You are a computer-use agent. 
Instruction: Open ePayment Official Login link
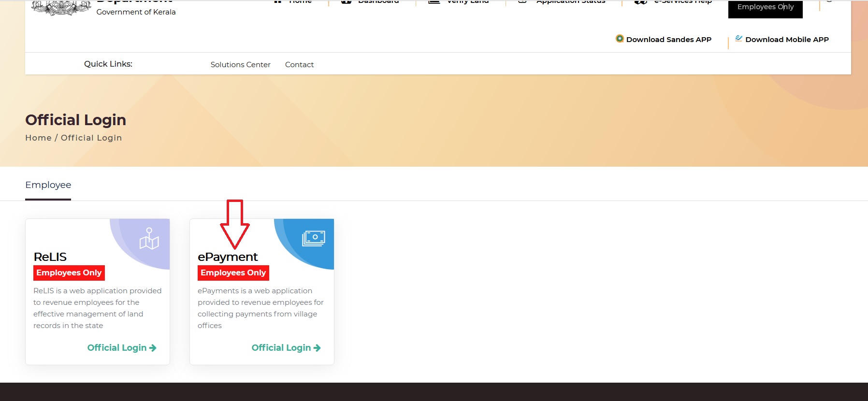pyautogui.click(x=286, y=348)
